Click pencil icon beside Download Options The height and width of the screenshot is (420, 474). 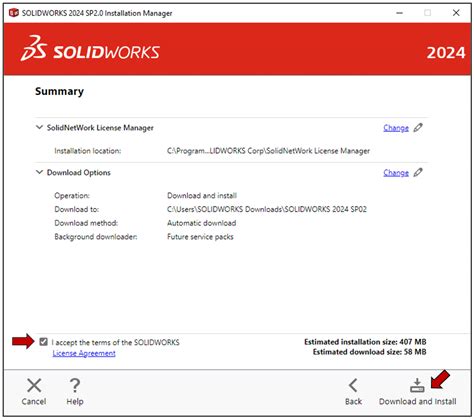[x=418, y=173]
